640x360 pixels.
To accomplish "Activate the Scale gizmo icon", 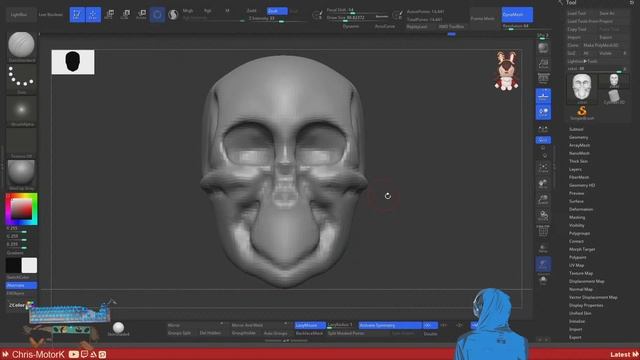I will click(x=126, y=15).
